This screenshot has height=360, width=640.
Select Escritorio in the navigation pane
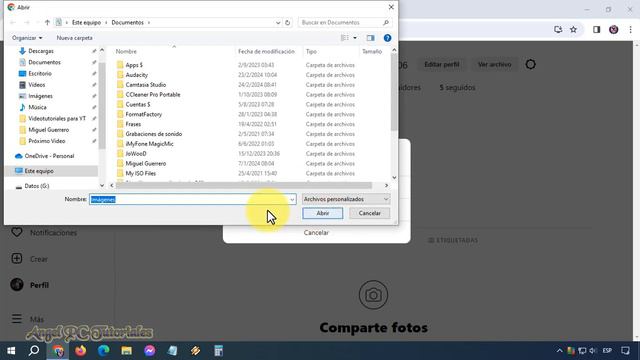coord(40,73)
